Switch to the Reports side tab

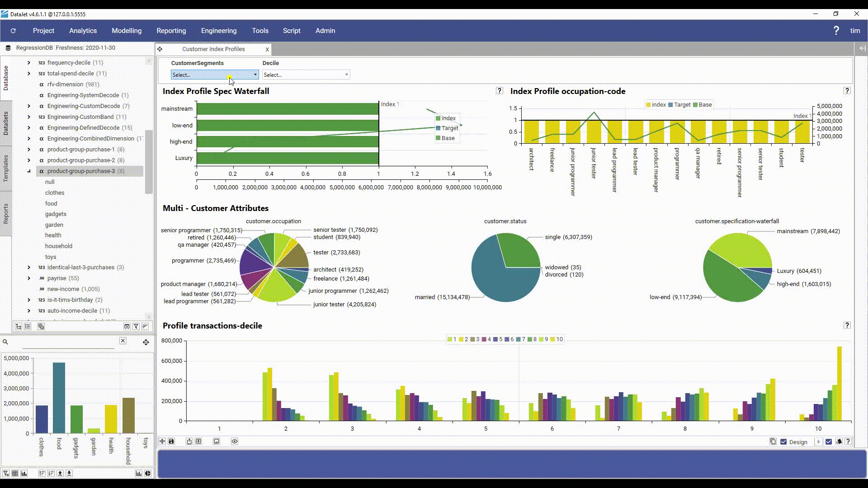[6, 214]
